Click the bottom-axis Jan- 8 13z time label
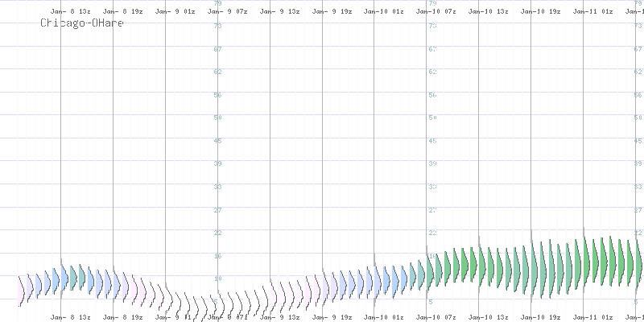This screenshot has width=644, height=322. (x=71, y=317)
